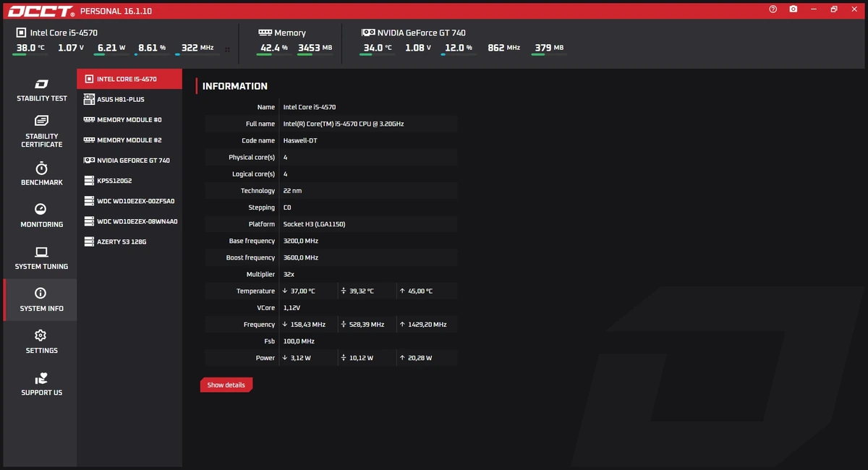
Task: Click the CPU temperature 38.0 °C readout
Action: (30, 48)
